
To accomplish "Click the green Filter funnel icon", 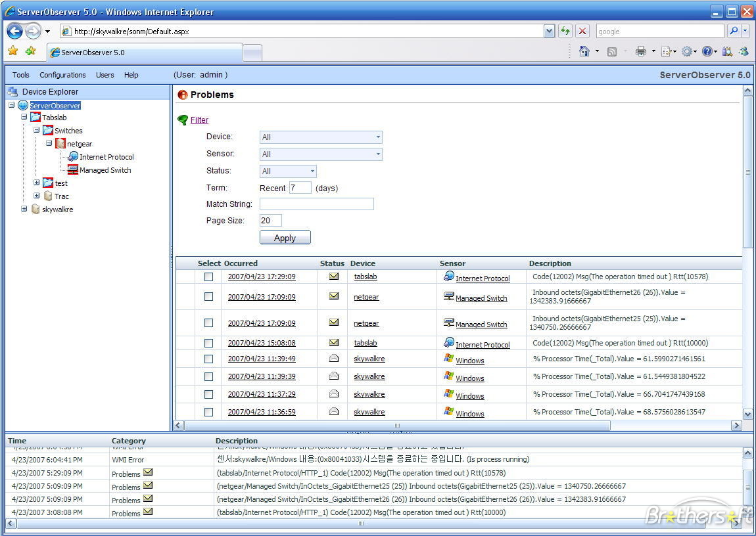I will pos(182,120).
